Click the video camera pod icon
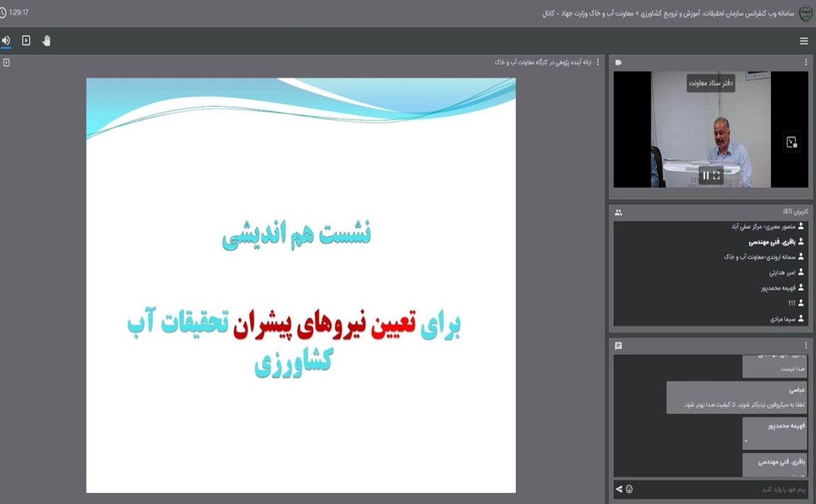Image resolution: width=816 pixels, height=504 pixels. pyautogui.click(x=618, y=62)
